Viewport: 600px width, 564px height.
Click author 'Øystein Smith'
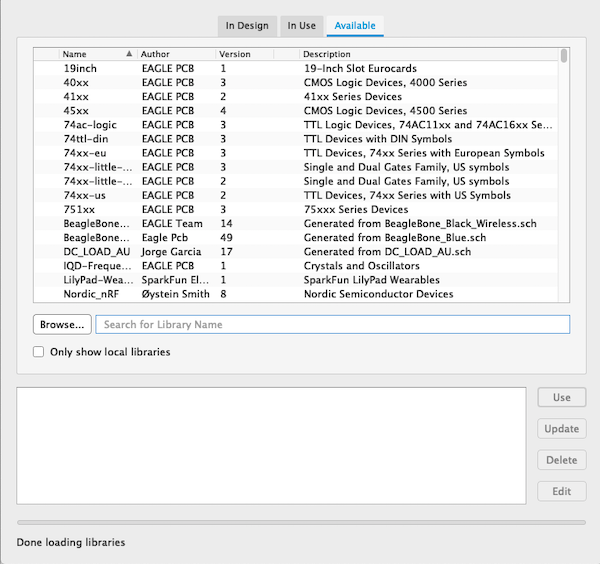176,294
